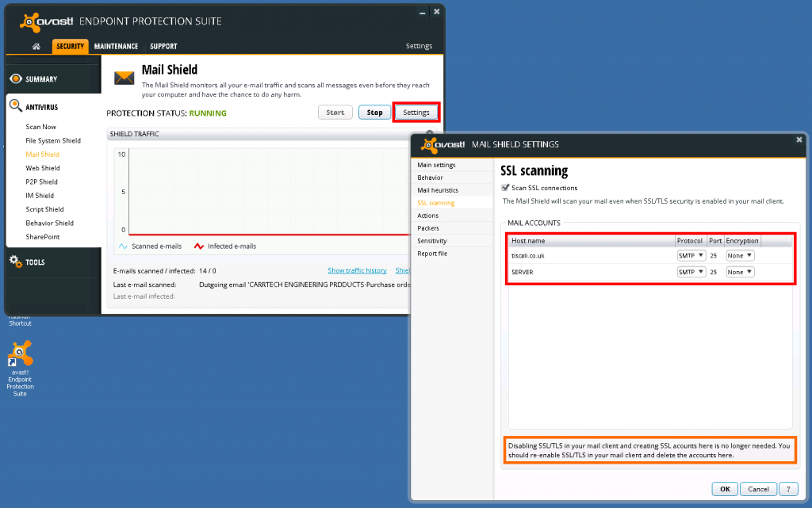
Task: Switch to the Maintenance tab
Action: point(116,47)
